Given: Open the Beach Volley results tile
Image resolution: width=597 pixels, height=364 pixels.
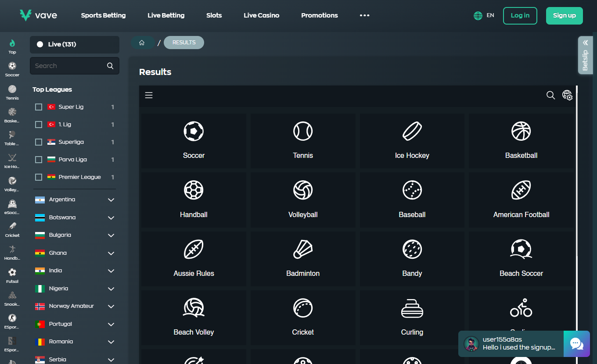Looking at the screenshot, I should 194,318.
